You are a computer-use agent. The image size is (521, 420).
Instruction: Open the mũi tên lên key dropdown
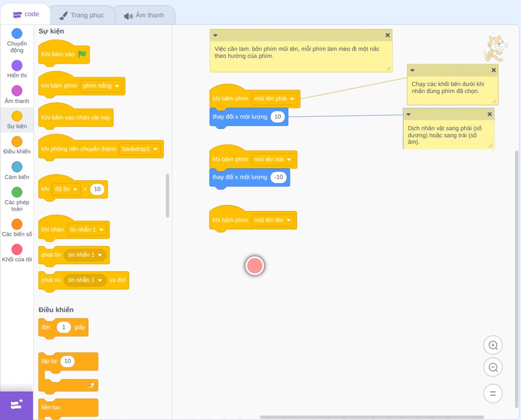tap(272, 220)
